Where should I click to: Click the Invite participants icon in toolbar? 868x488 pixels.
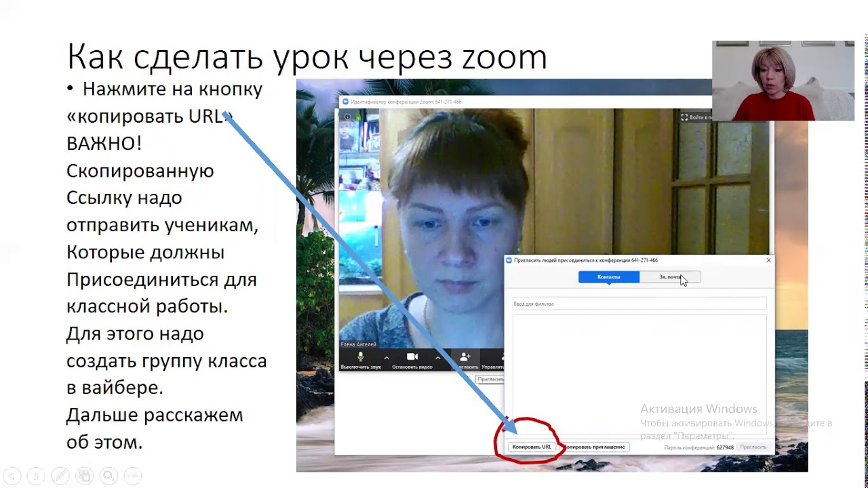[465, 357]
